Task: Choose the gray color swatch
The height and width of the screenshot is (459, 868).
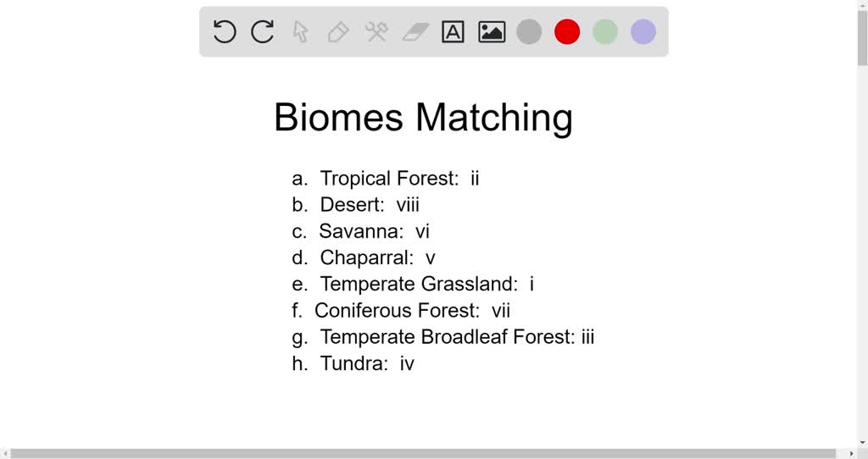Action: coord(529,32)
